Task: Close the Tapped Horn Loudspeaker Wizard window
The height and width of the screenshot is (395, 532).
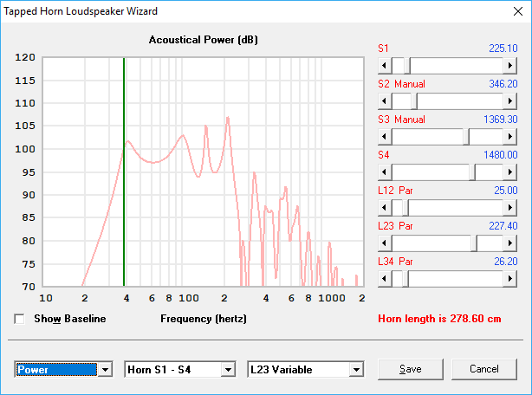Action: (518, 11)
